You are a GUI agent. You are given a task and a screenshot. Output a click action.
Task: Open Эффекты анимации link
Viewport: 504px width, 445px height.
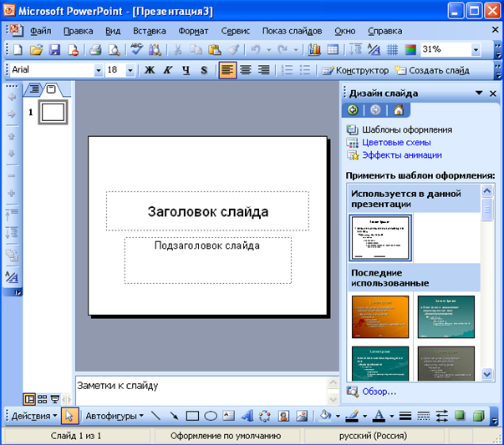[402, 155]
